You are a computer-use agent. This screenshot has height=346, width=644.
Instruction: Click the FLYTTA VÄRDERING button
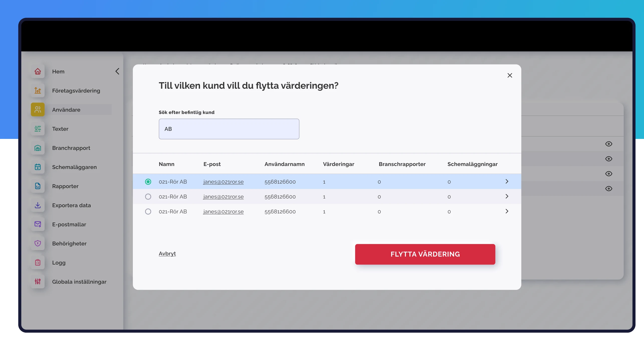pos(425,254)
